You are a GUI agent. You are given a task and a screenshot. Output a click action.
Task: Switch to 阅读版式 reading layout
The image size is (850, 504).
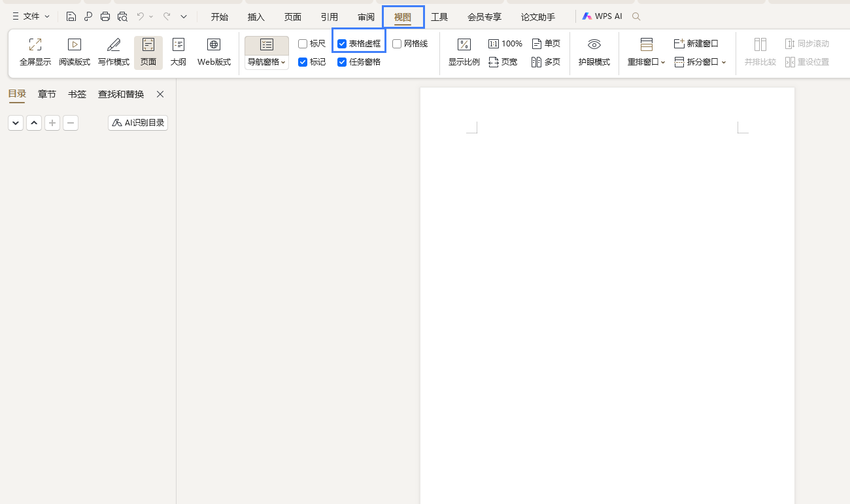click(x=75, y=52)
